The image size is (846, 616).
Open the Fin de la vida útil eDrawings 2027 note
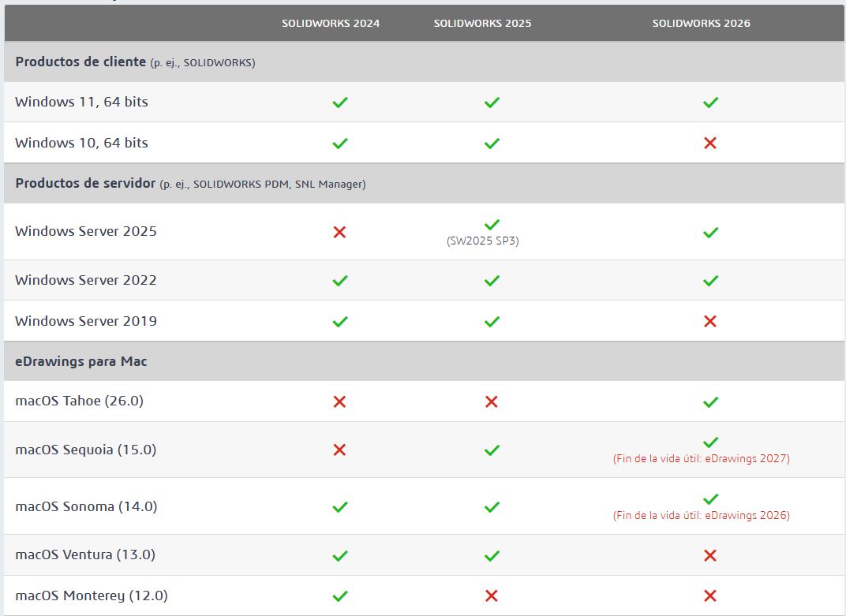tap(701, 457)
